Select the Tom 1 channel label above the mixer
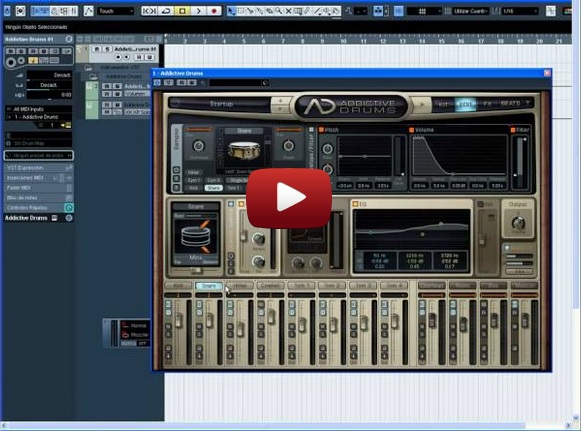 (x=301, y=286)
